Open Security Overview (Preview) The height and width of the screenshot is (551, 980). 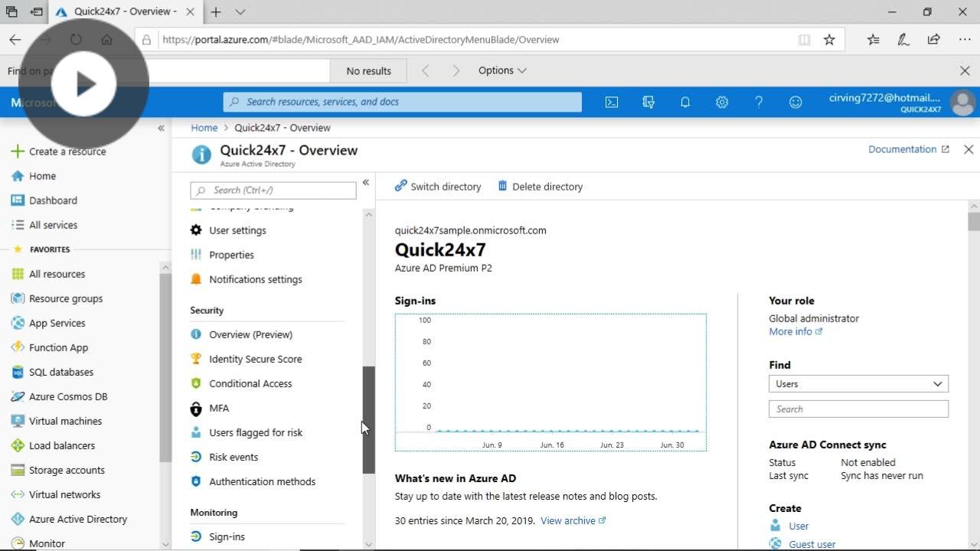click(241, 334)
